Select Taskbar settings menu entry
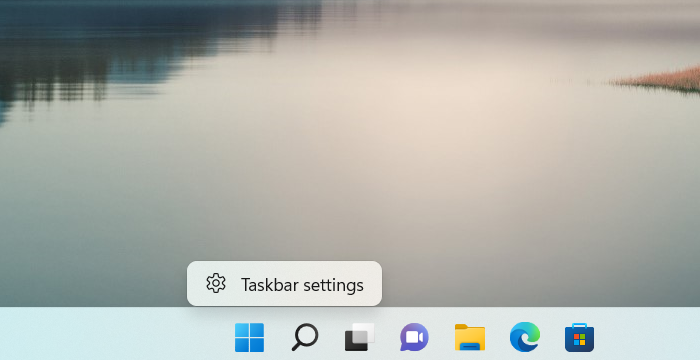 tap(284, 284)
